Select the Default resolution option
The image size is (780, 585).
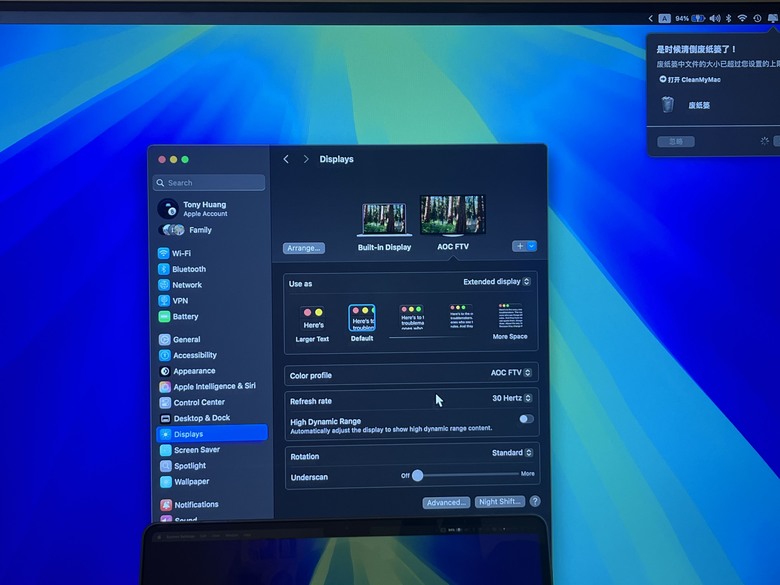362,323
